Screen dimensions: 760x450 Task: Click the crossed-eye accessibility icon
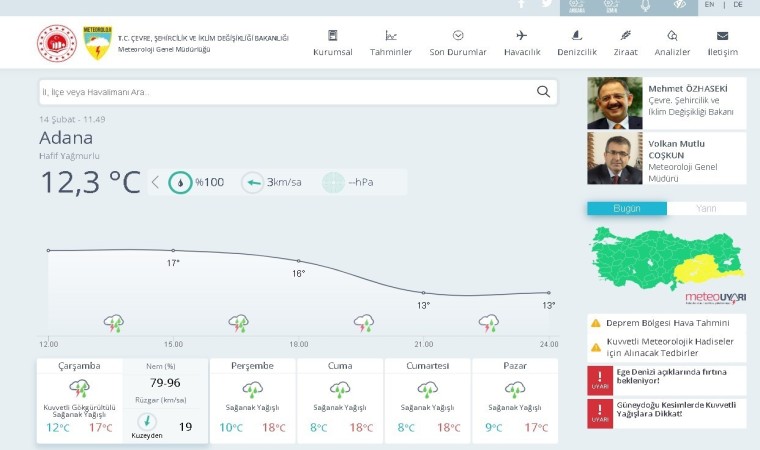coord(679,5)
